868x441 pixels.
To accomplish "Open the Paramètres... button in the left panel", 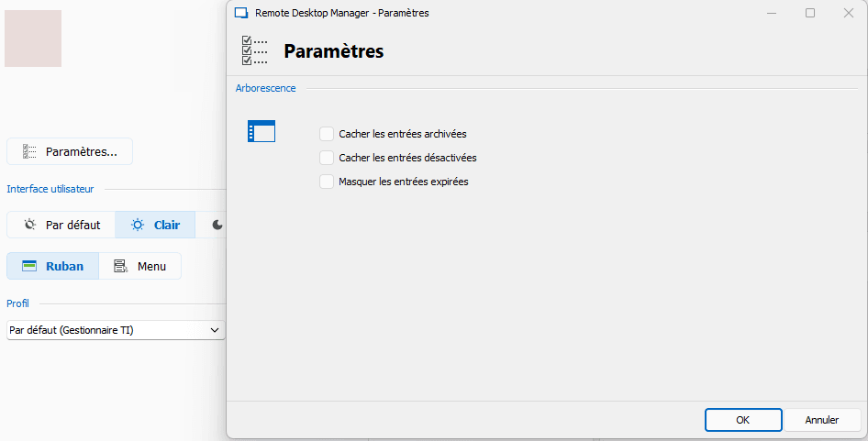I will pyautogui.click(x=70, y=151).
